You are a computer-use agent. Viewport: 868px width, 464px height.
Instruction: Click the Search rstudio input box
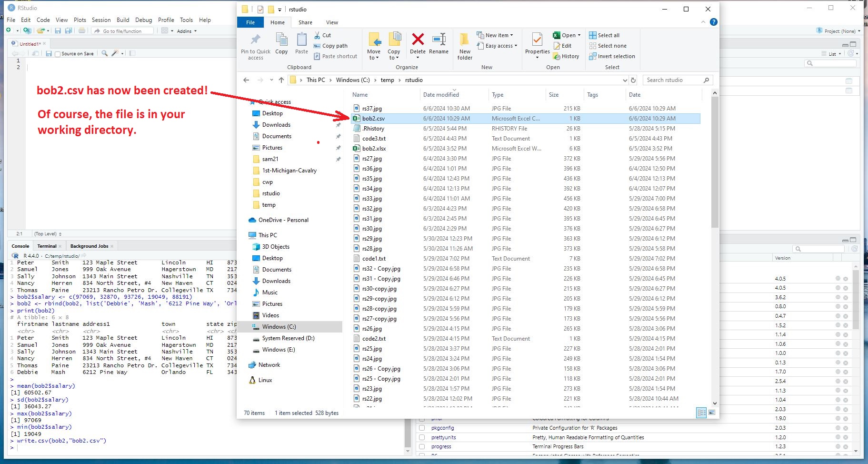pyautogui.click(x=672, y=80)
